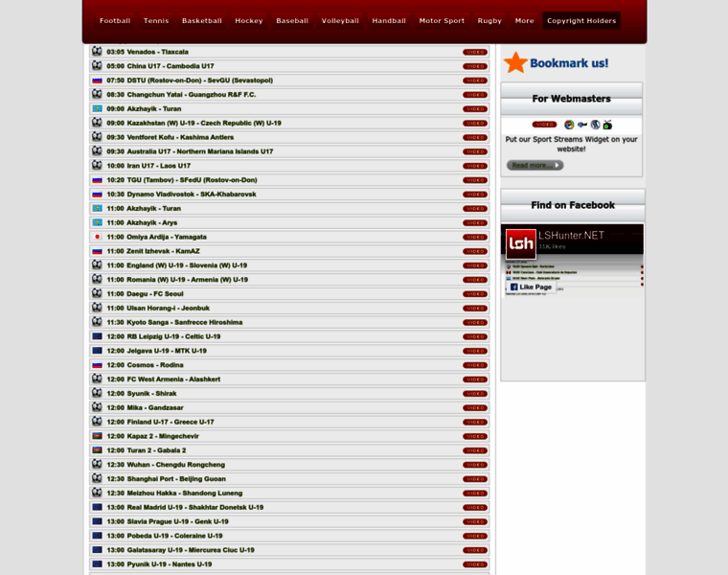This screenshot has width=728, height=575.
Task: Open the Motor Sport menu
Action: click(442, 21)
